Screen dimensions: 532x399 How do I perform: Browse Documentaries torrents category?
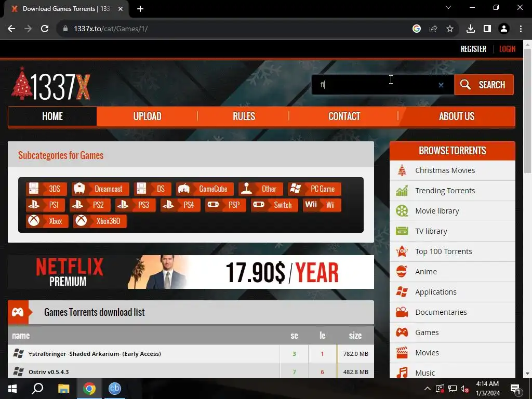tap(453, 312)
